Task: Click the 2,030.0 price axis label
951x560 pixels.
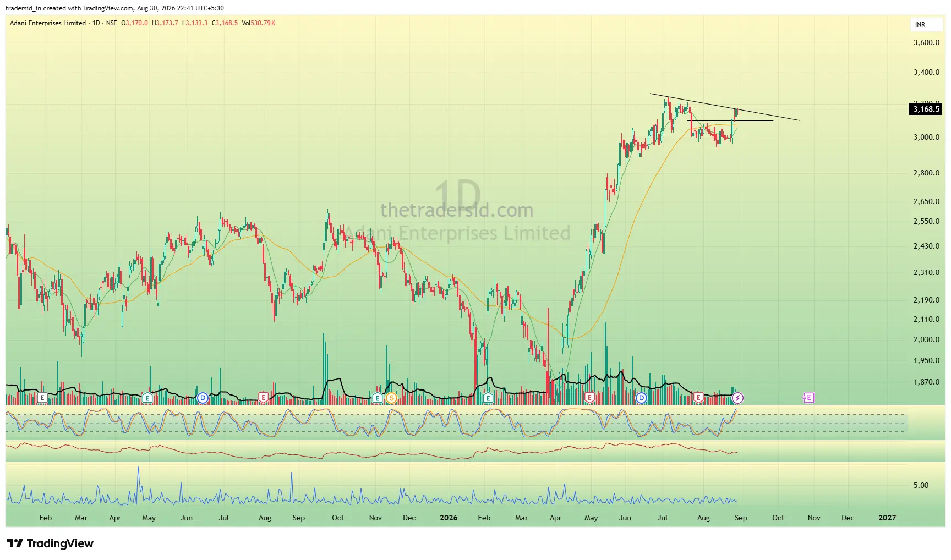Action: pyautogui.click(x=926, y=339)
